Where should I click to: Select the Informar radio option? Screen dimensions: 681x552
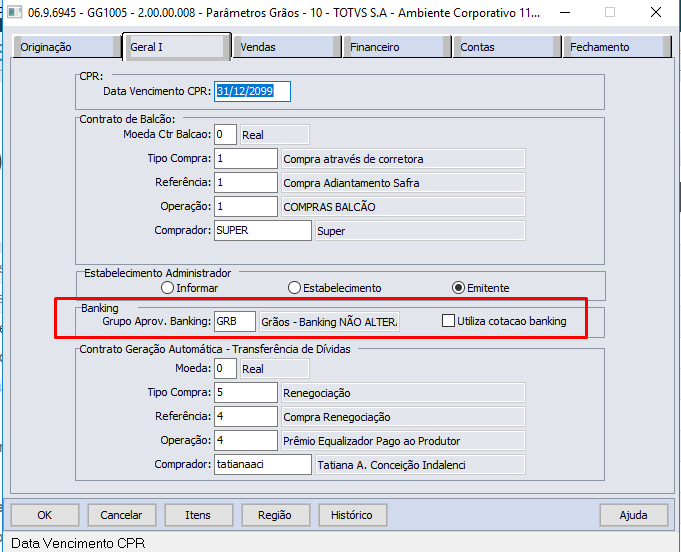(x=167, y=288)
